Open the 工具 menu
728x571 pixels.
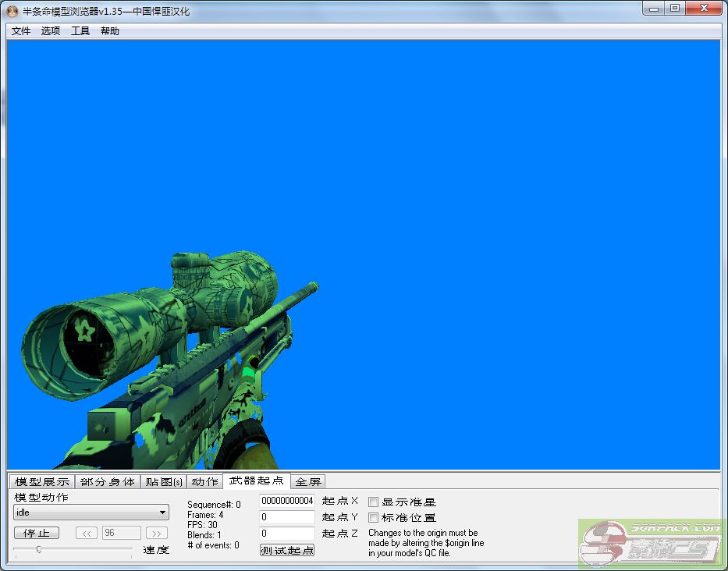point(80,31)
